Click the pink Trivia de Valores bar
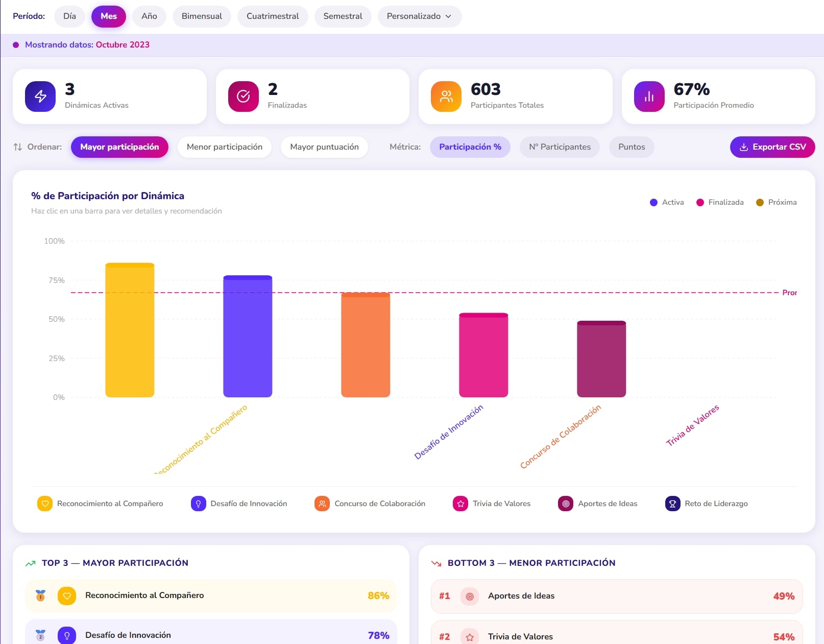Image resolution: width=824 pixels, height=644 pixels. click(483, 355)
